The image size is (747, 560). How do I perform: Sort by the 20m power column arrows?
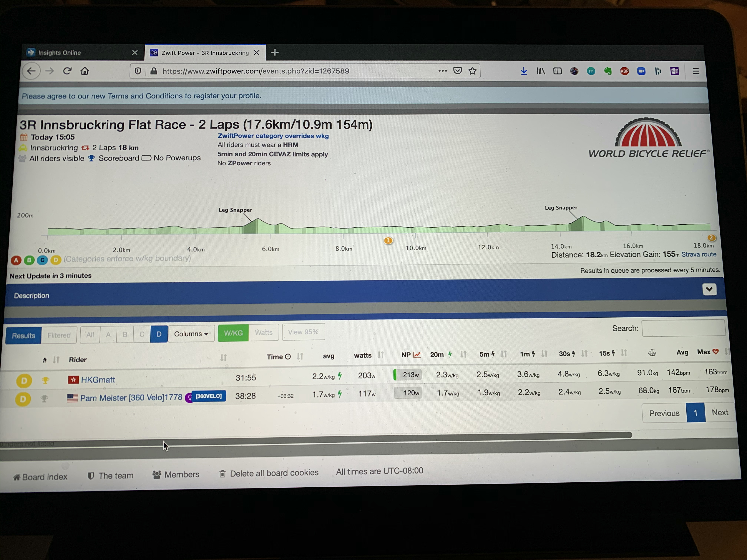point(463,354)
